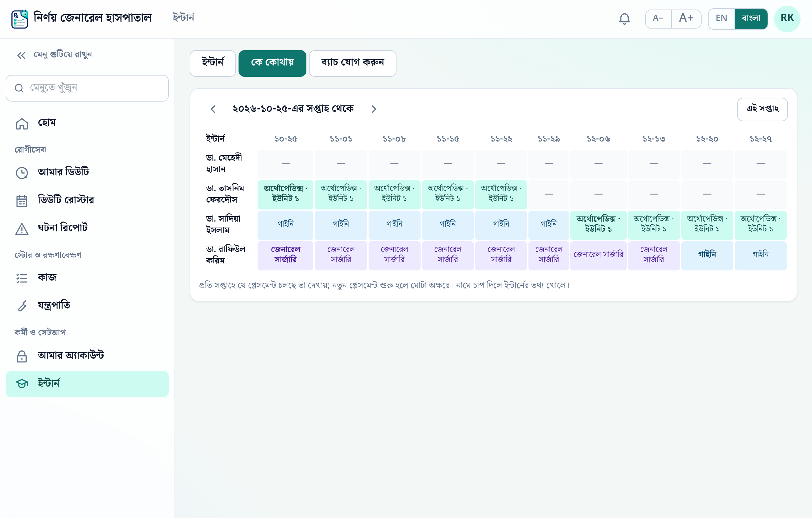Click রাফিউল's bold জেনারেল সার্জারি cell under ১০-২৫
Viewport: 812px width, 518px height.
click(285, 255)
